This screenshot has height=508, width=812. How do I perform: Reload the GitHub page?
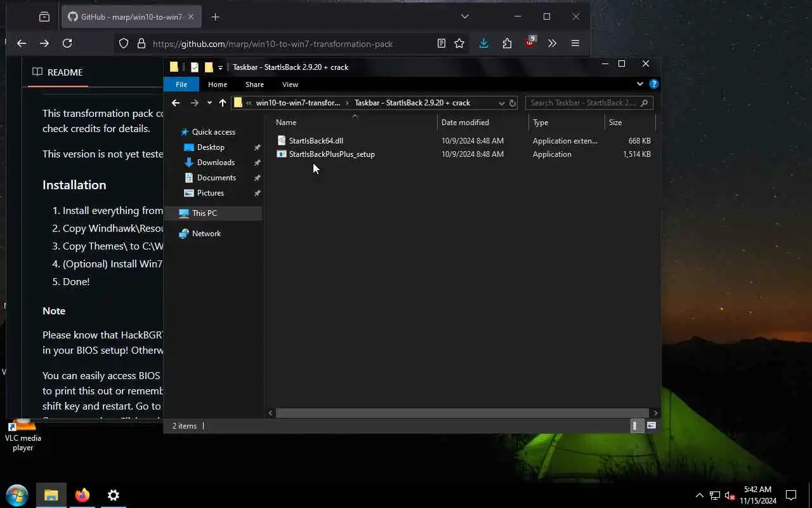click(67, 43)
